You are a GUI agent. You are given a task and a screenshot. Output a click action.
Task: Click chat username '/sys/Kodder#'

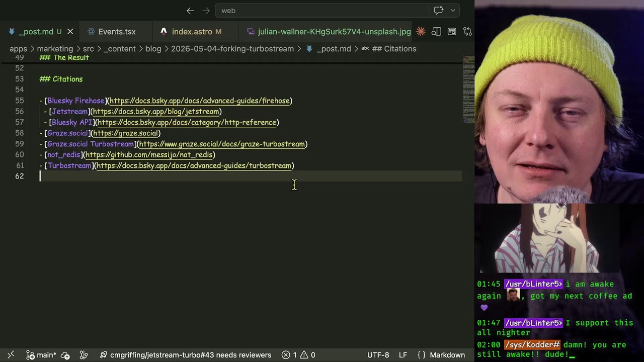[532, 345]
